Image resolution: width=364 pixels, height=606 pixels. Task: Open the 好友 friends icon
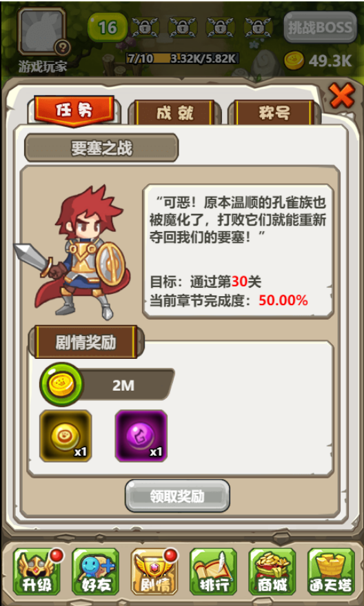pos(96,571)
